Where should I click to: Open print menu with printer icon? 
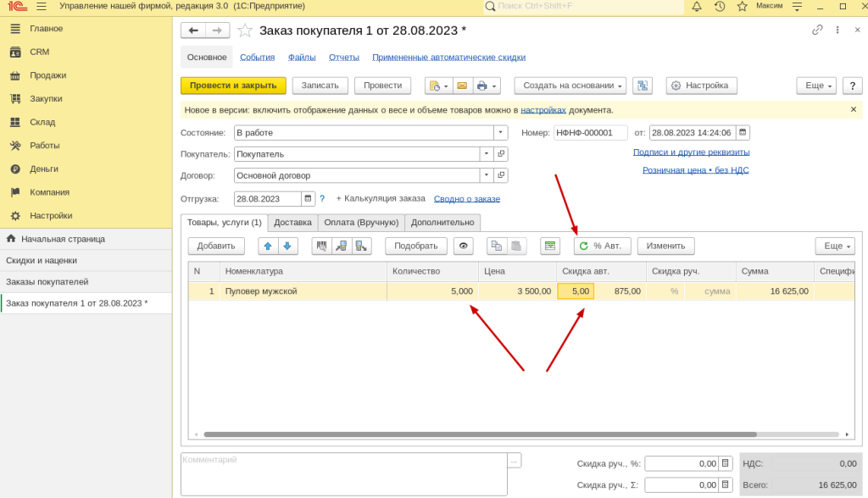486,86
